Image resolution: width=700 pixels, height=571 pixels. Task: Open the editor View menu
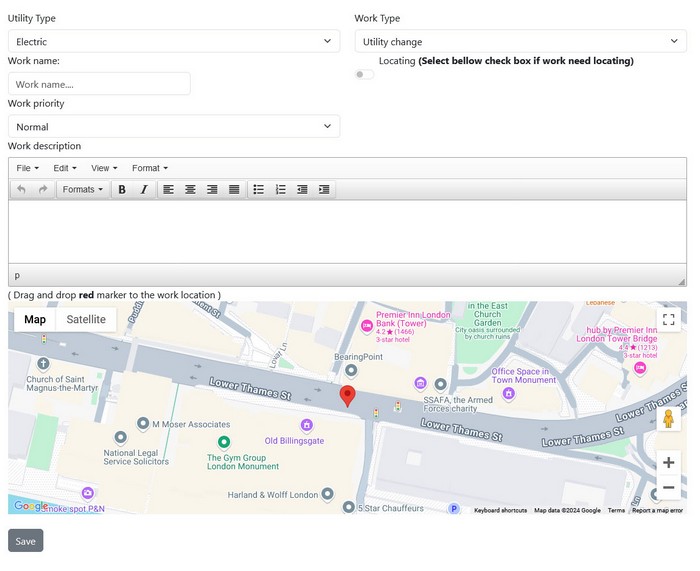click(x=104, y=168)
